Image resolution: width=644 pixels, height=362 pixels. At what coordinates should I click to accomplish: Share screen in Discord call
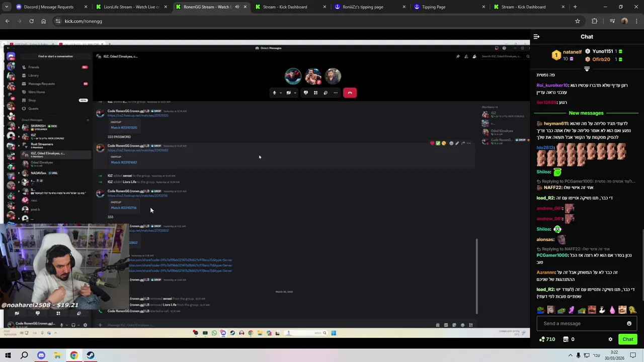(305, 93)
